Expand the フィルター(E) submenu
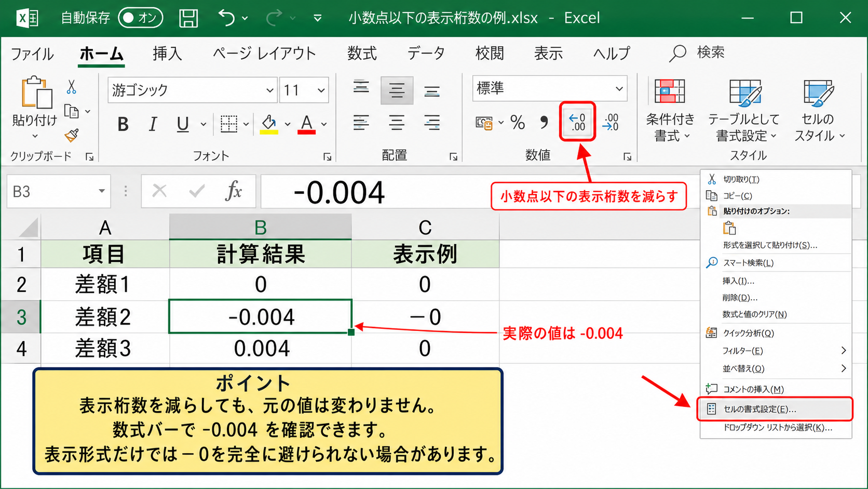 click(776, 351)
